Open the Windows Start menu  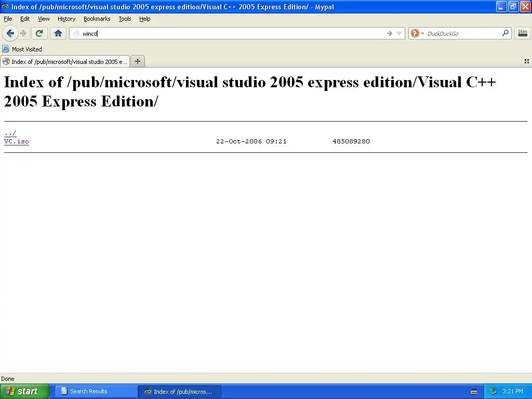(25, 391)
